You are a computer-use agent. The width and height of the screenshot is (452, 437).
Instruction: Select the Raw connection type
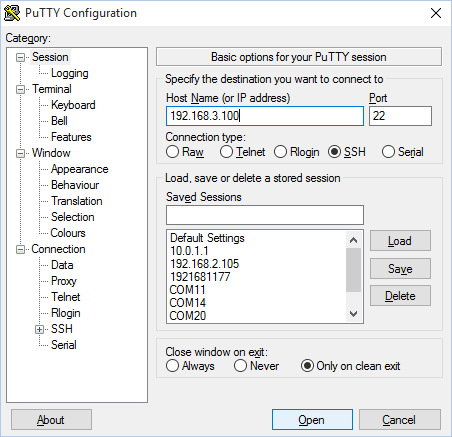(x=172, y=152)
